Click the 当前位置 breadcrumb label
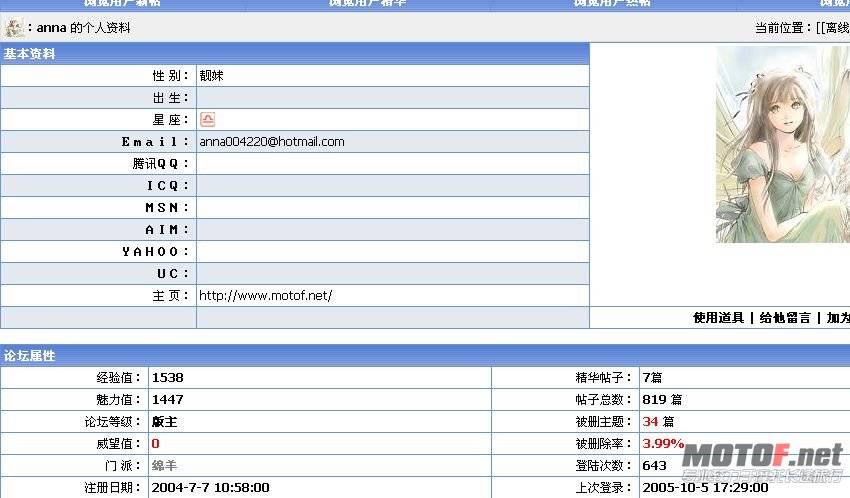850x498 pixels. tap(783, 28)
